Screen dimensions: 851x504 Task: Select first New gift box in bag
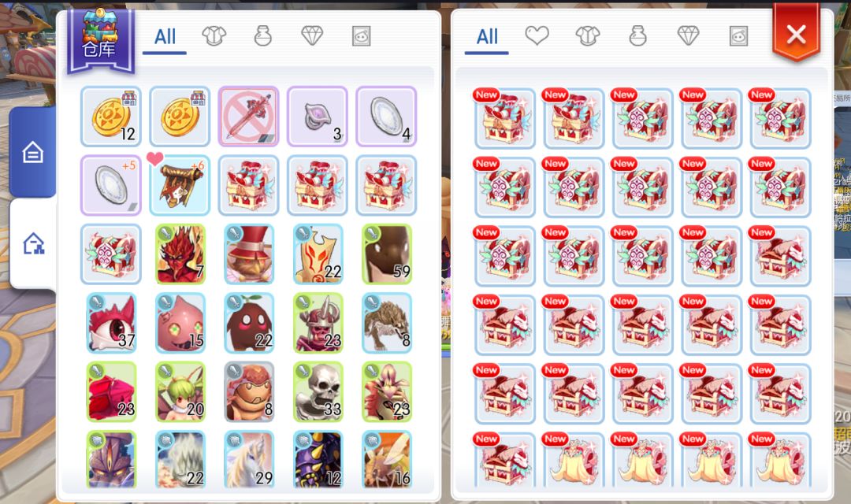[x=505, y=118]
